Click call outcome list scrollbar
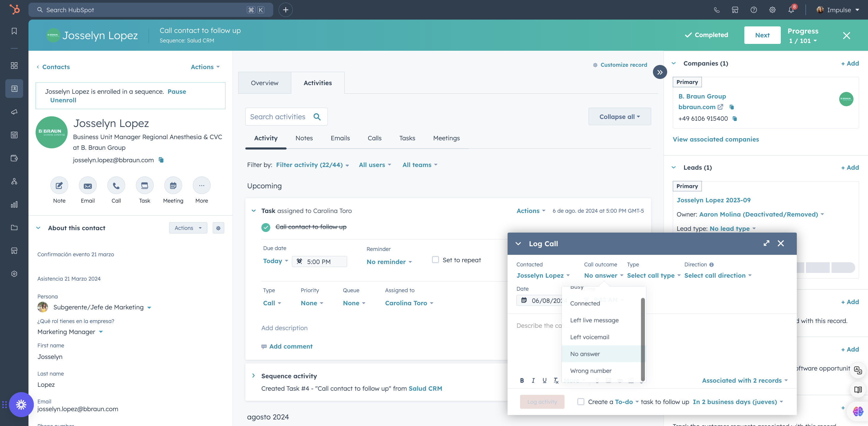The height and width of the screenshot is (426, 868). pyautogui.click(x=643, y=339)
